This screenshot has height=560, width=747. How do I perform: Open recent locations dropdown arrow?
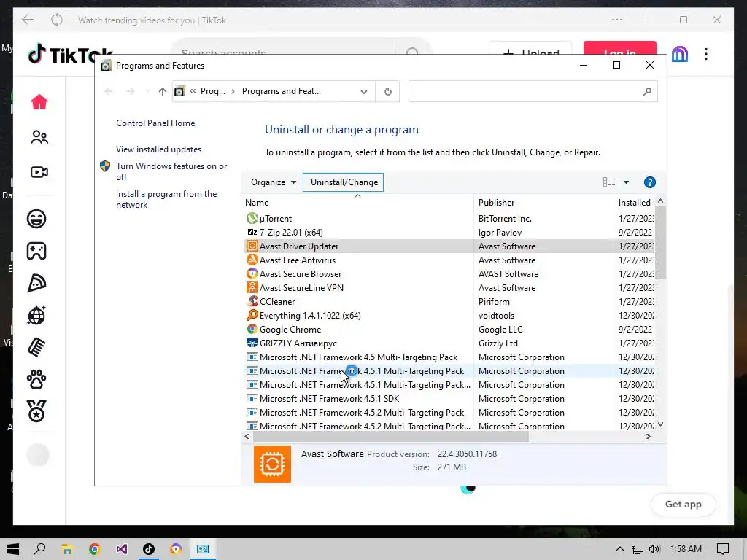(147, 91)
